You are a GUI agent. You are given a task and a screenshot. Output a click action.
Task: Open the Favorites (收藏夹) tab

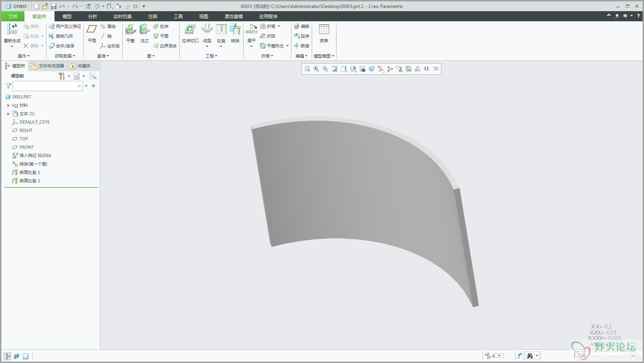point(80,66)
